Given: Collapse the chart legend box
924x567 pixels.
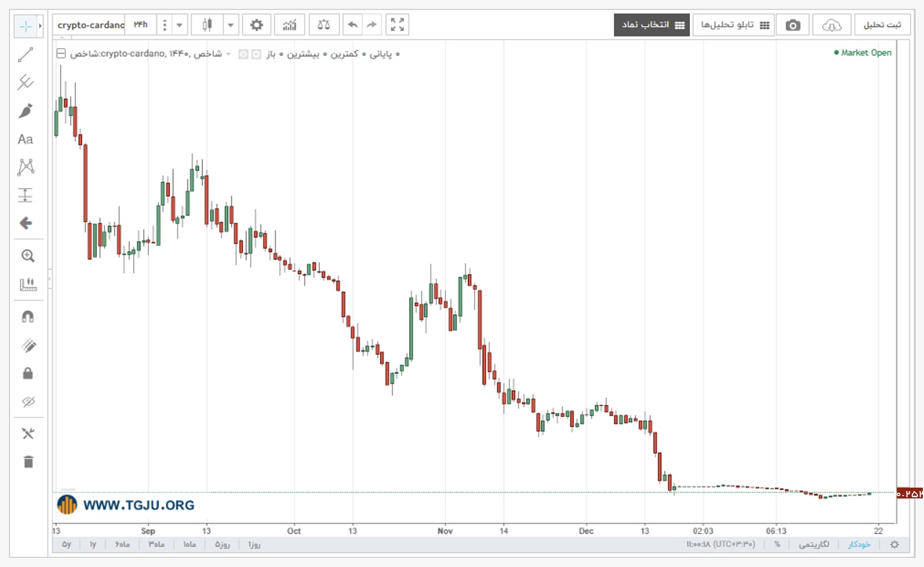Looking at the screenshot, I should tap(61, 54).
